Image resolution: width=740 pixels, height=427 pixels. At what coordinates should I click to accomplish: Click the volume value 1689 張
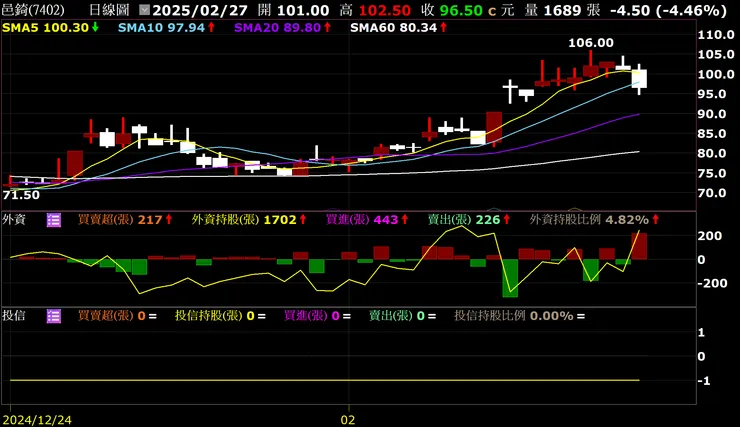572,10
